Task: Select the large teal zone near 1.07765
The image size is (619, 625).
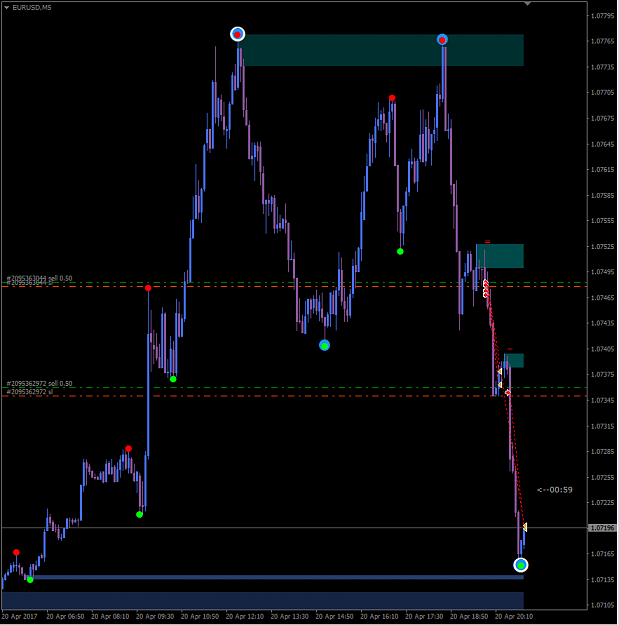Action: [382, 50]
